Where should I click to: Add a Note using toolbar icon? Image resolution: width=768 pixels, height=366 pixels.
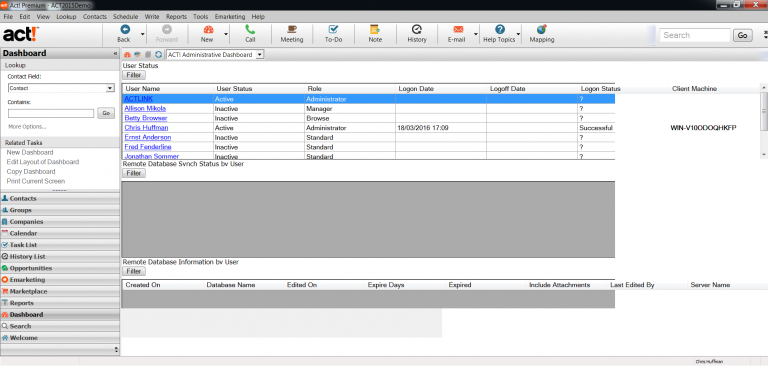pos(375,30)
